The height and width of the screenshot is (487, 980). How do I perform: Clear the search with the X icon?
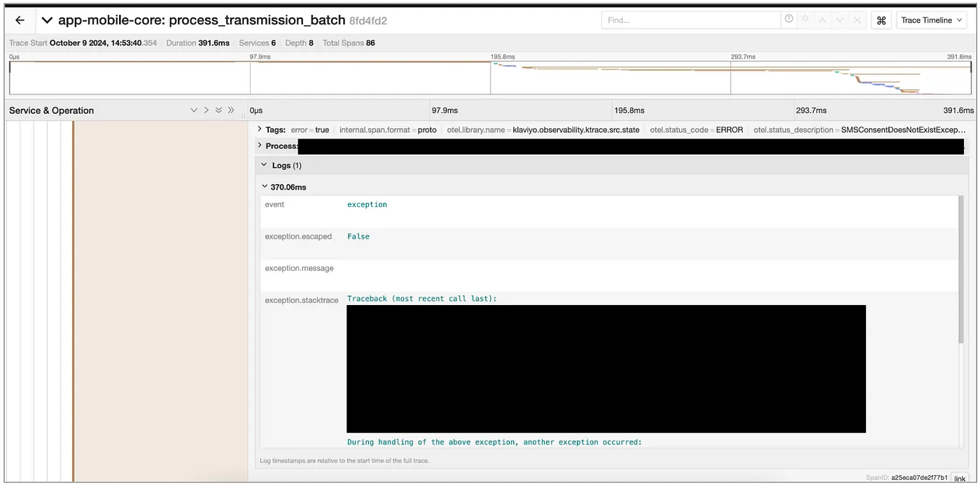[x=857, y=20]
